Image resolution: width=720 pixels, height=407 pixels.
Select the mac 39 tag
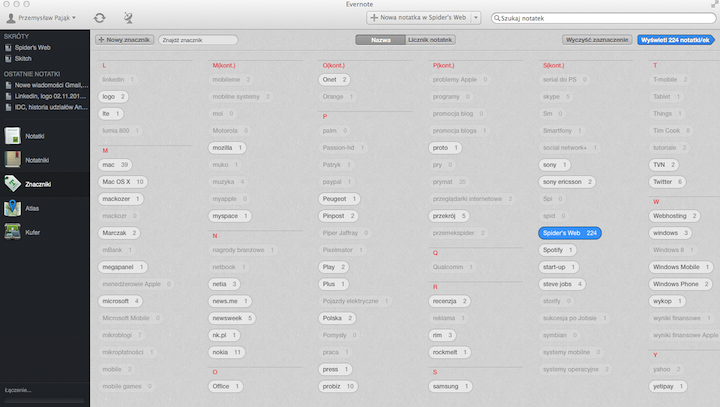tap(115, 165)
